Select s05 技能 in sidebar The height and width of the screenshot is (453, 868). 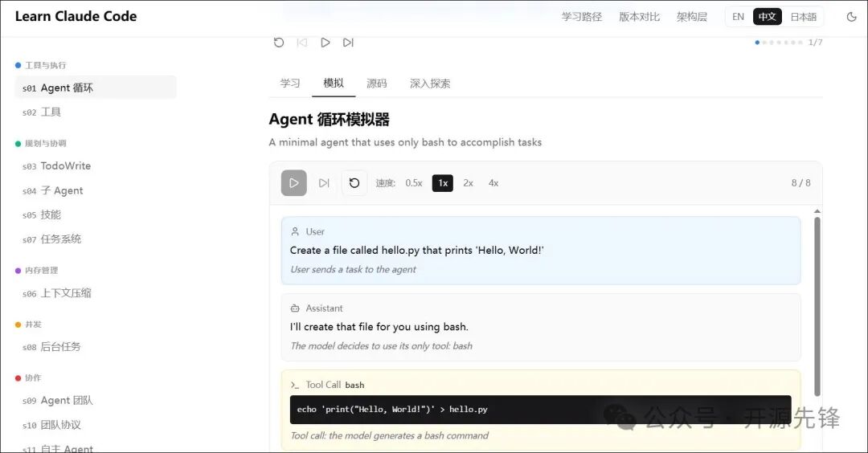tap(96, 214)
